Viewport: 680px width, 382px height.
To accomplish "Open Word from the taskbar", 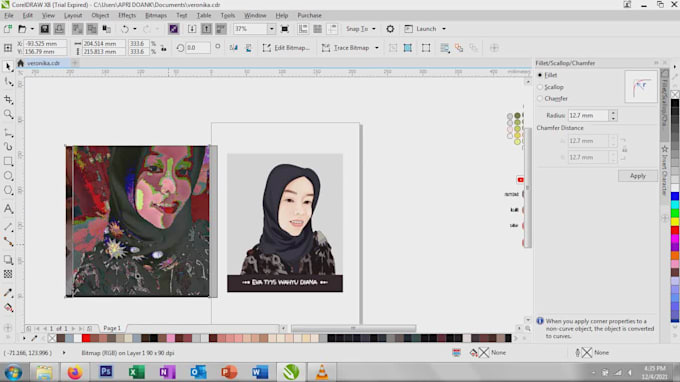I will point(260,372).
